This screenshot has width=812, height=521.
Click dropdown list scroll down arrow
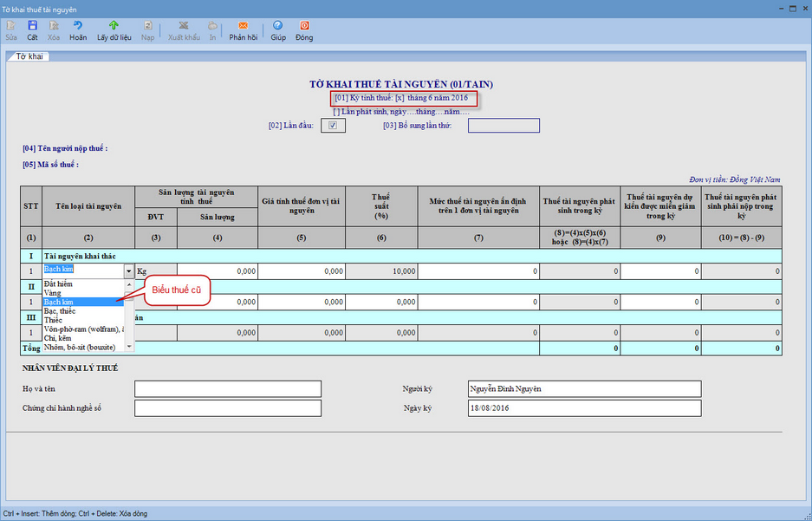(129, 347)
